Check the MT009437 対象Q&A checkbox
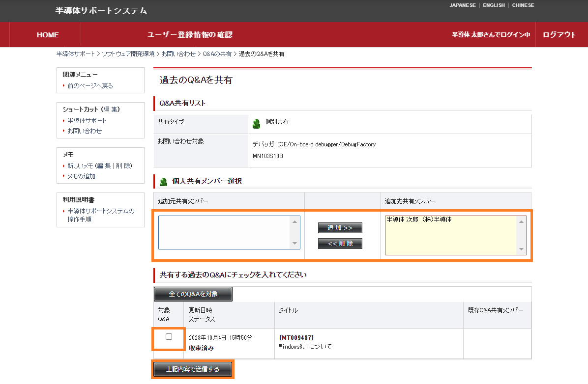The image size is (588, 384). [169, 337]
